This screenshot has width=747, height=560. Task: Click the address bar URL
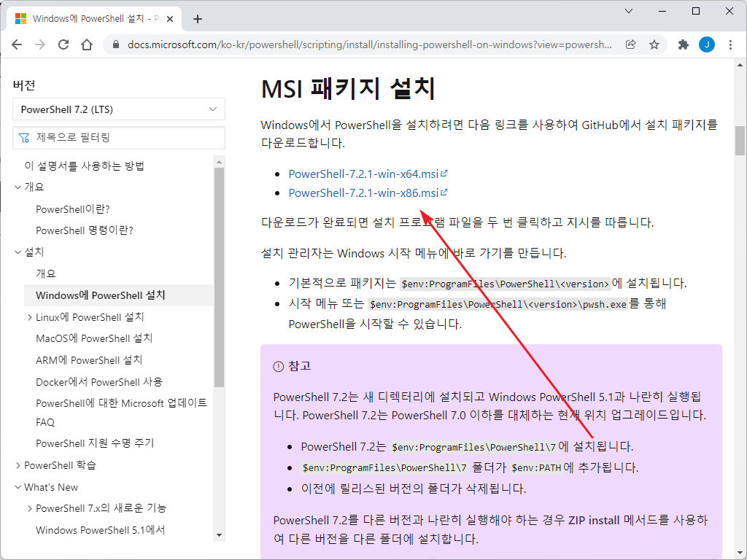[369, 44]
